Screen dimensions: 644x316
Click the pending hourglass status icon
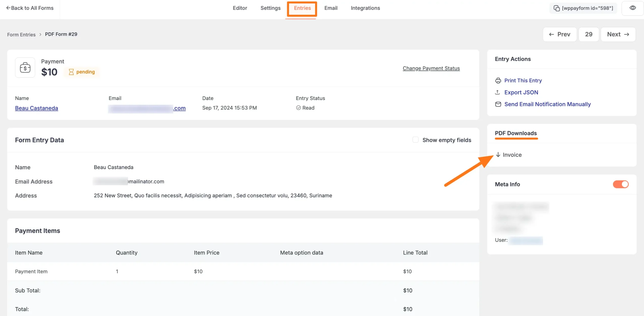(x=71, y=72)
